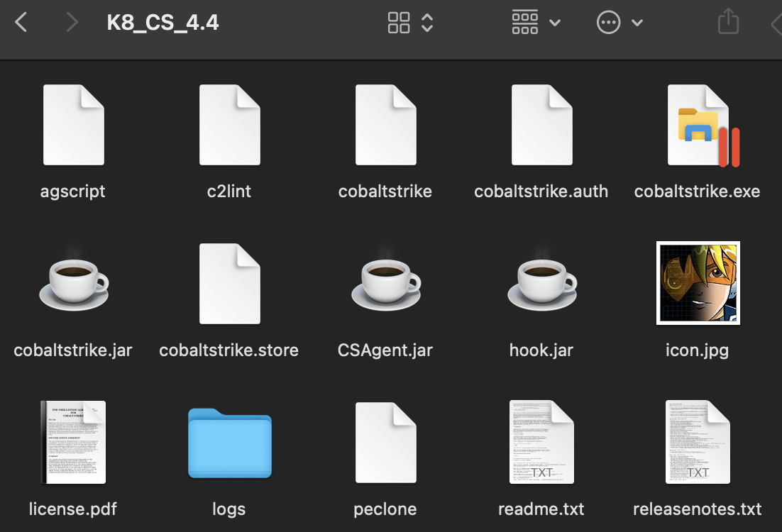782x532 pixels.
Task: Click the agscript file name label
Action: 73,192
